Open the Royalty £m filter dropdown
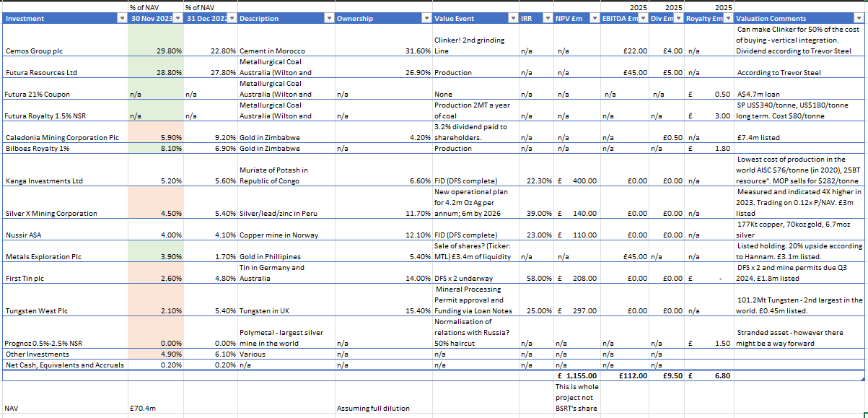This screenshot has width=868, height=418. click(x=728, y=19)
